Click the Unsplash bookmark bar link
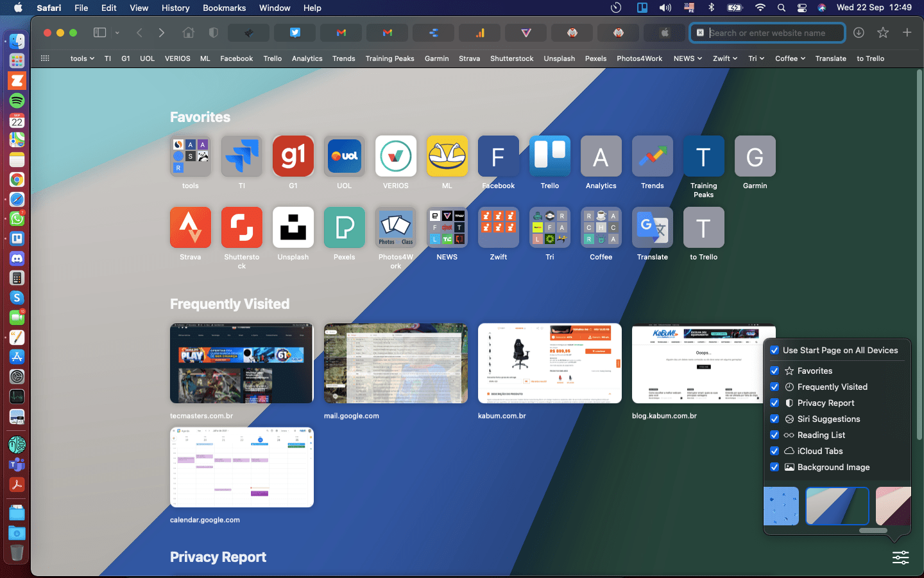This screenshot has height=578, width=924. [559, 58]
